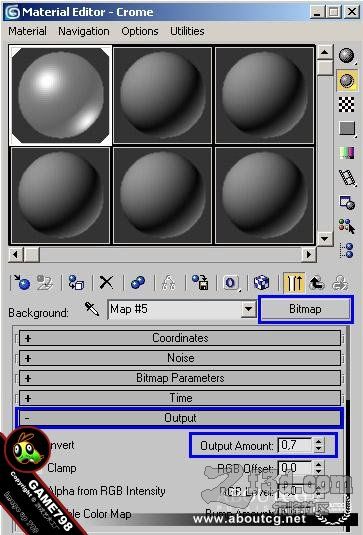Open the Navigation menu
The width and height of the screenshot is (363, 535).
point(84,31)
